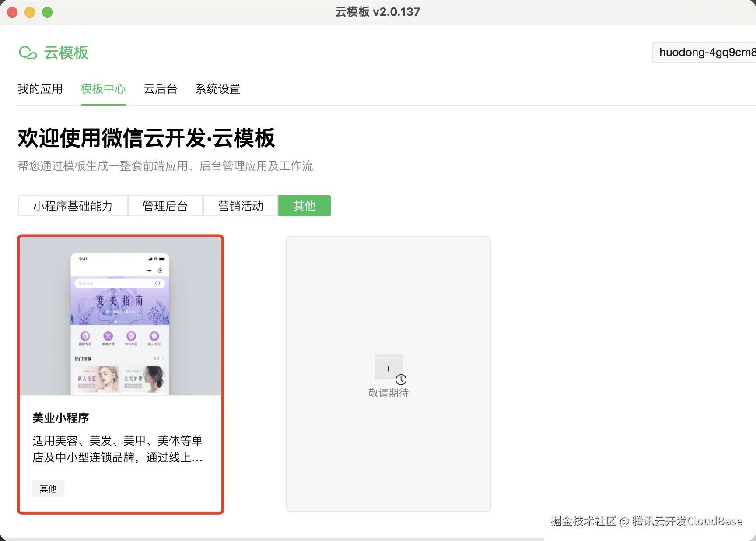
Task: Switch to the 模板中心 tab
Action: (103, 89)
